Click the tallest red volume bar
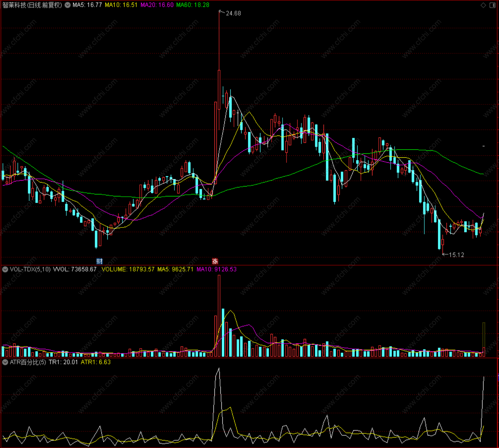499x448 pixels. (x=219, y=316)
